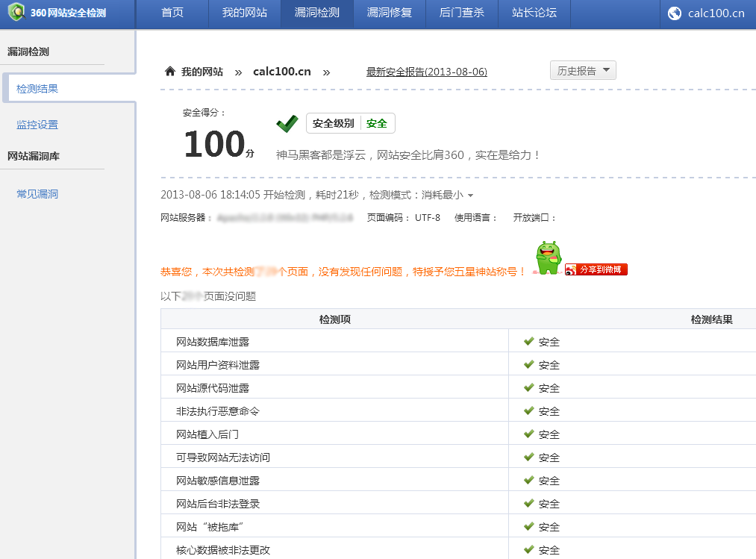The image size is (756, 559).
Task: Select 检测结果 in the sidebar
Action: 37,89
